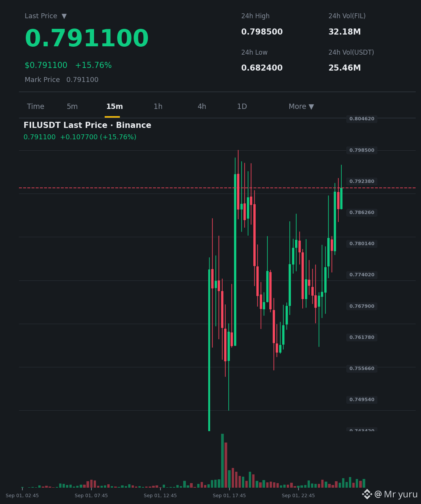Select the Time chart view tab
The width and height of the screenshot is (421, 504).
click(36, 107)
